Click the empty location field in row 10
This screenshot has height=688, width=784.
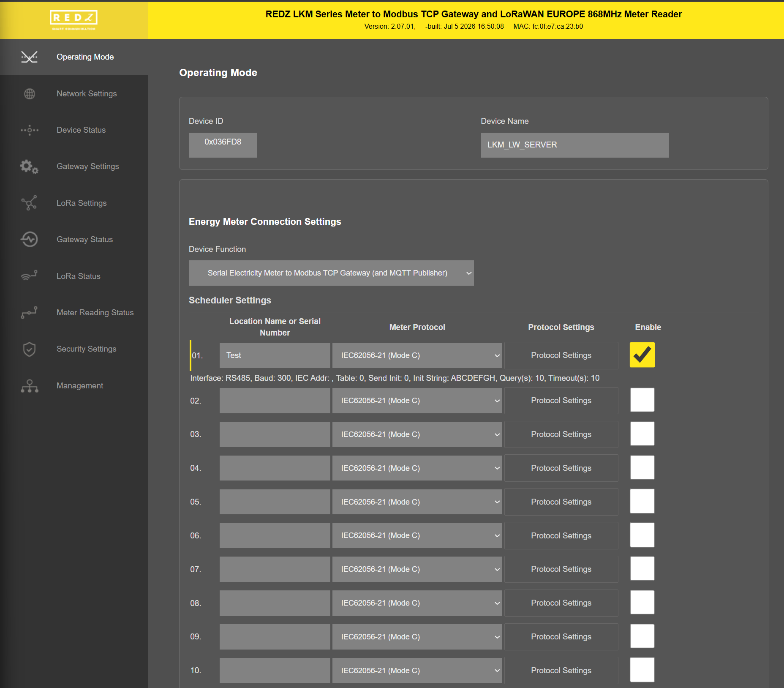275,671
